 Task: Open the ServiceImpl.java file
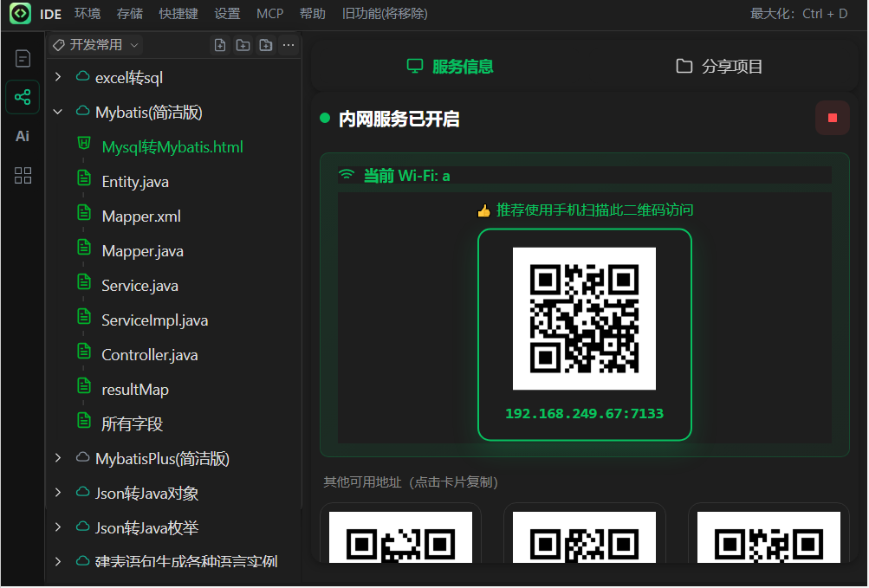pyautogui.click(x=154, y=320)
